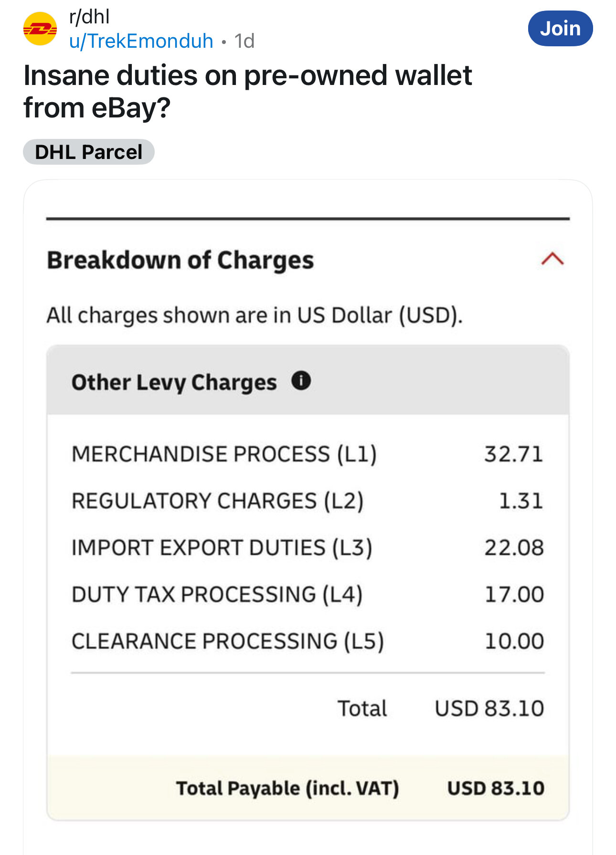Select the Other Levy Charges header
This screenshot has height=855, width=616.
click(308, 381)
